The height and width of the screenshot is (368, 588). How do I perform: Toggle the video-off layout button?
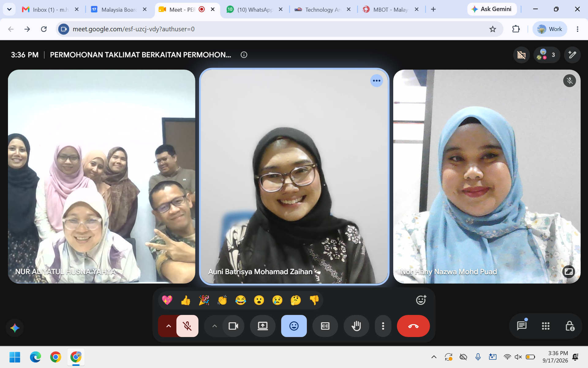[522, 55]
